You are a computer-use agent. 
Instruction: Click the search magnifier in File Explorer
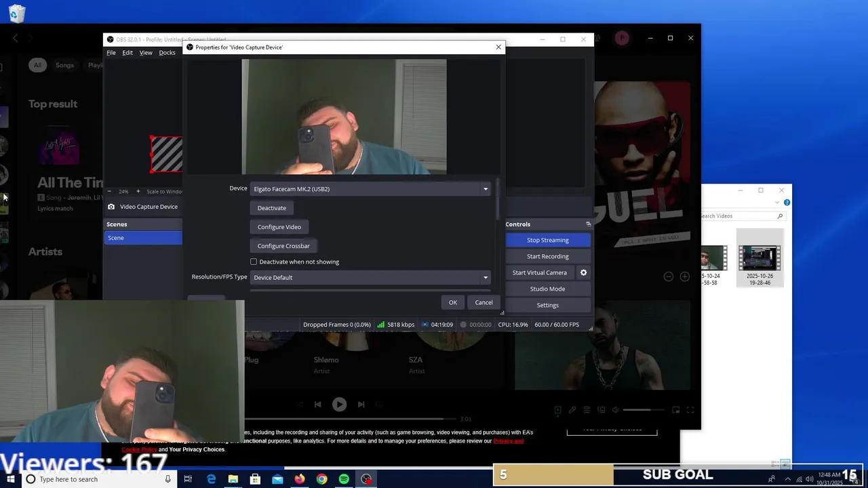[780, 216]
